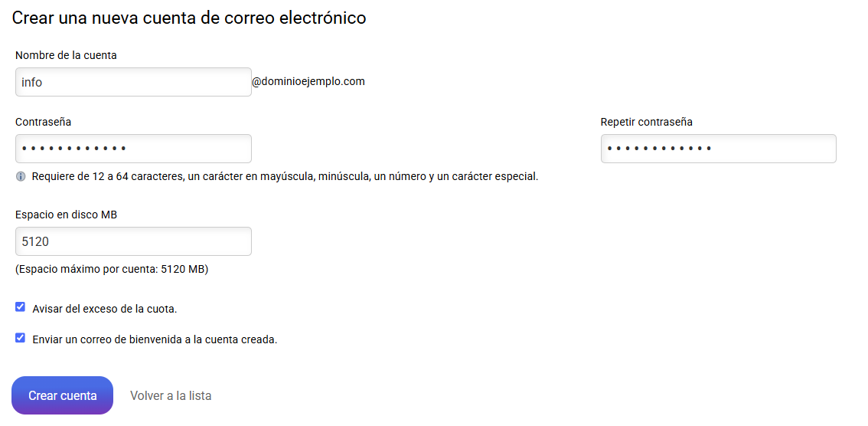868x426 pixels.
Task: Click the 'Contraseña' label text
Action: tap(43, 122)
